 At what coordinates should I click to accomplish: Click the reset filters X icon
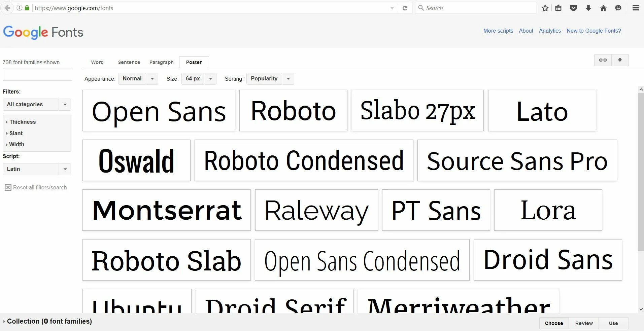8,187
